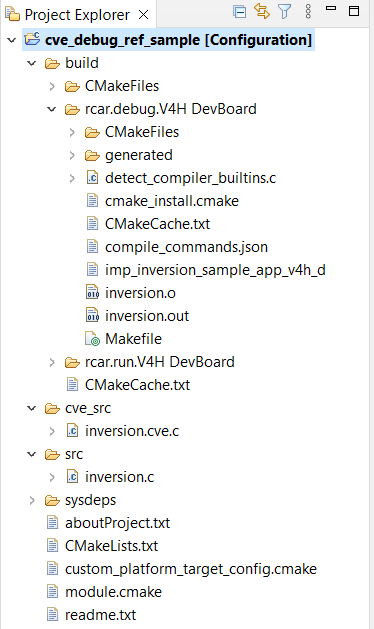Click the inversion.o binary file icon

(92, 292)
